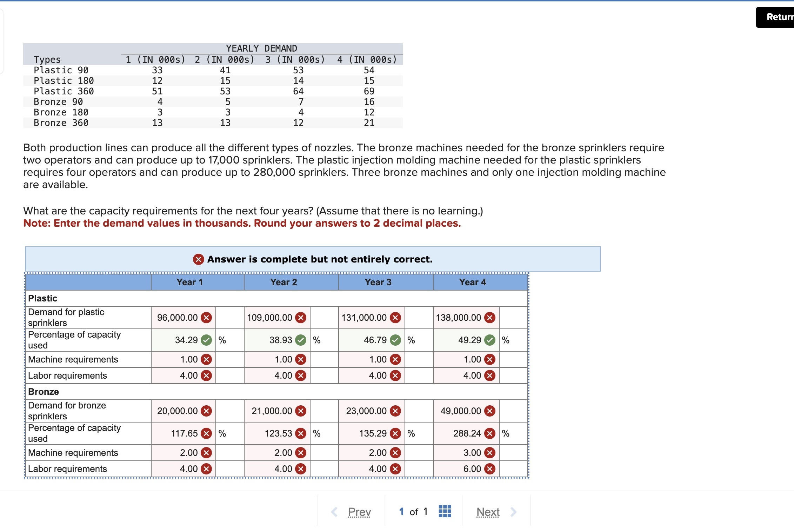The height and width of the screenshot is (532, 794).
Task: Click the error icon beside 138,000.00
Action: click(489, 318)
